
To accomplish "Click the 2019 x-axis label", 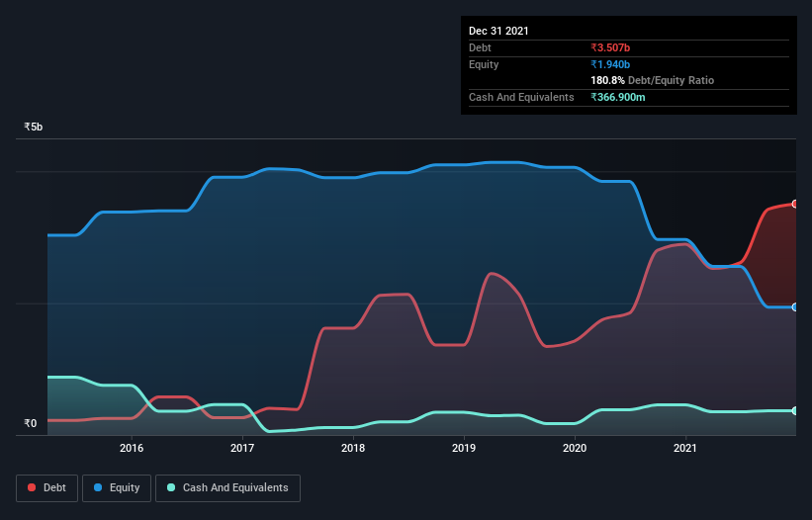I will 464,448.
